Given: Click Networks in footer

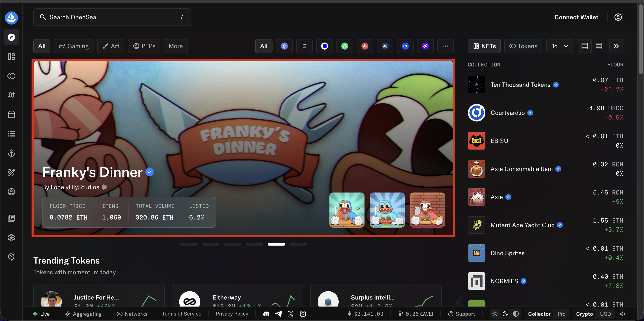Looking at the screenshot, I should (132, 314).
